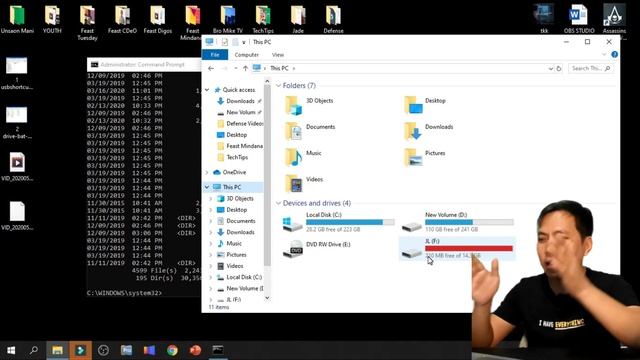
Task: Click the New Volume (D:) capacity bar
Action: click(x=469, y=222)
